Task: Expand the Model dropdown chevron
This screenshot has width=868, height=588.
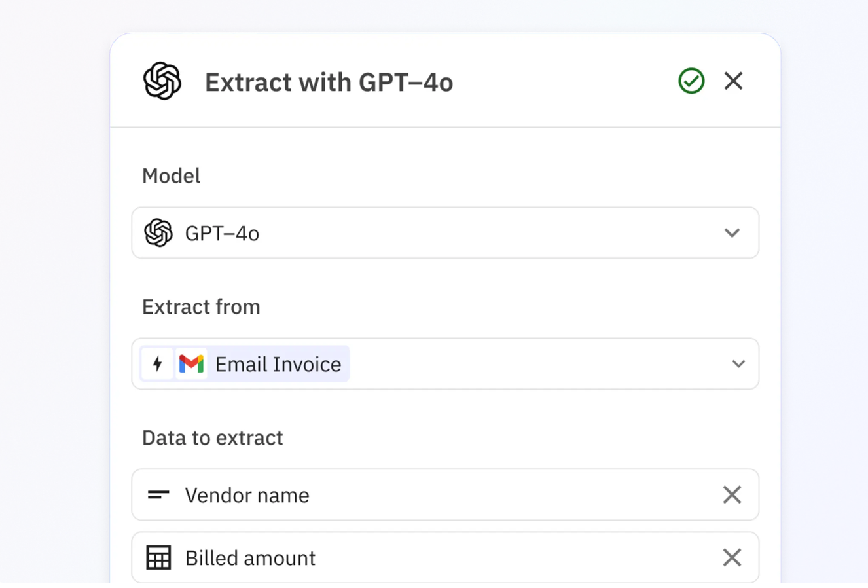Action: tap(732, 233)
